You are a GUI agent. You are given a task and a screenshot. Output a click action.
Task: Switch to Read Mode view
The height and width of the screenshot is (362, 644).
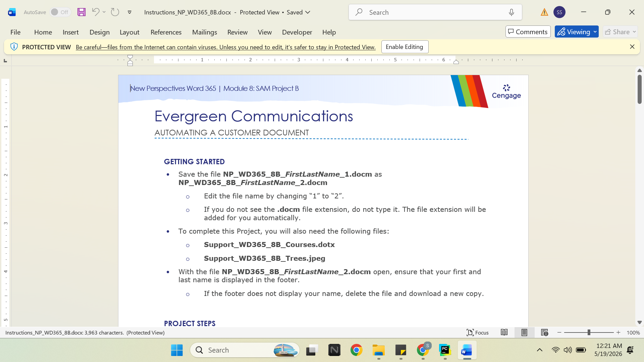click(504, 333)
